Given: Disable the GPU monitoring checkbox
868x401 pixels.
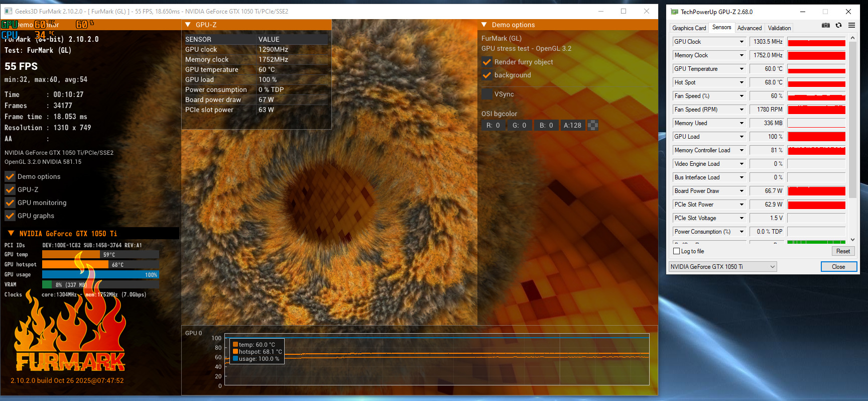Looking at the screenshot, I should [10, 203].
